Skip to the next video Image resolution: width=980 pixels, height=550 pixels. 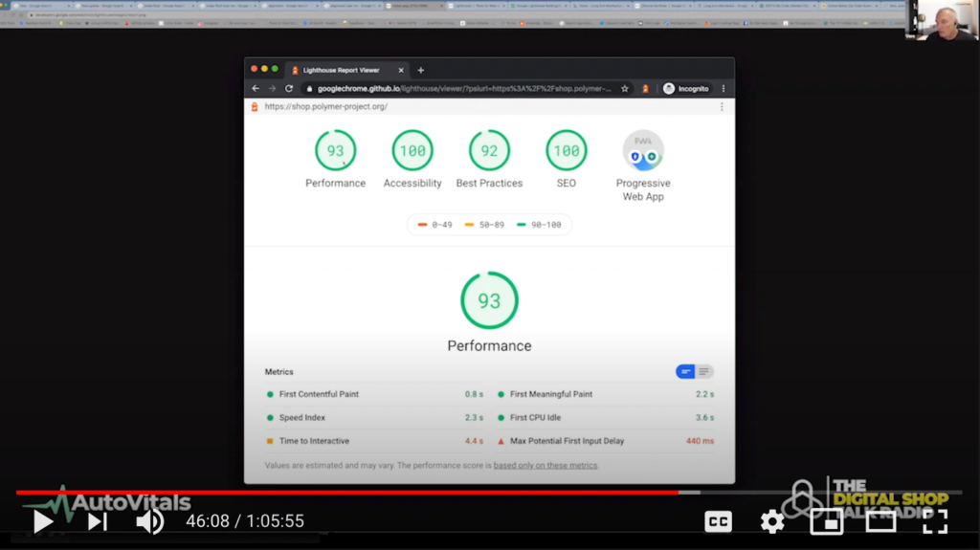point(97,521)
